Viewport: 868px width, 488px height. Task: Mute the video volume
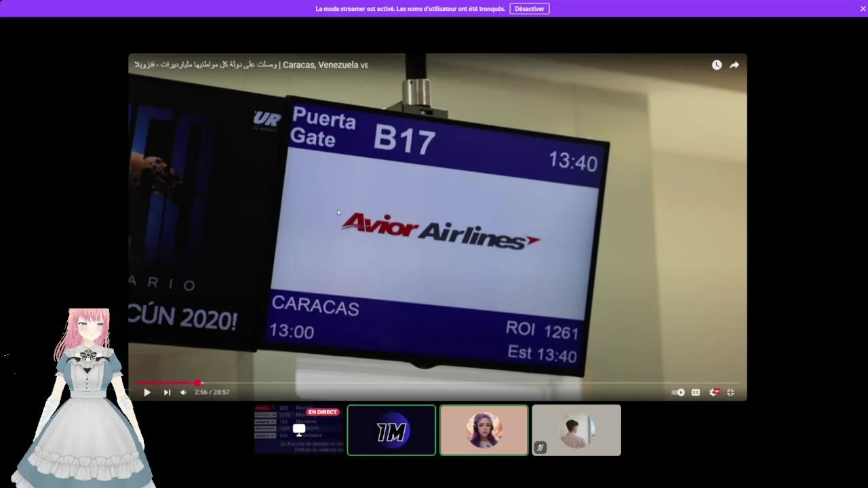point(183,392)
